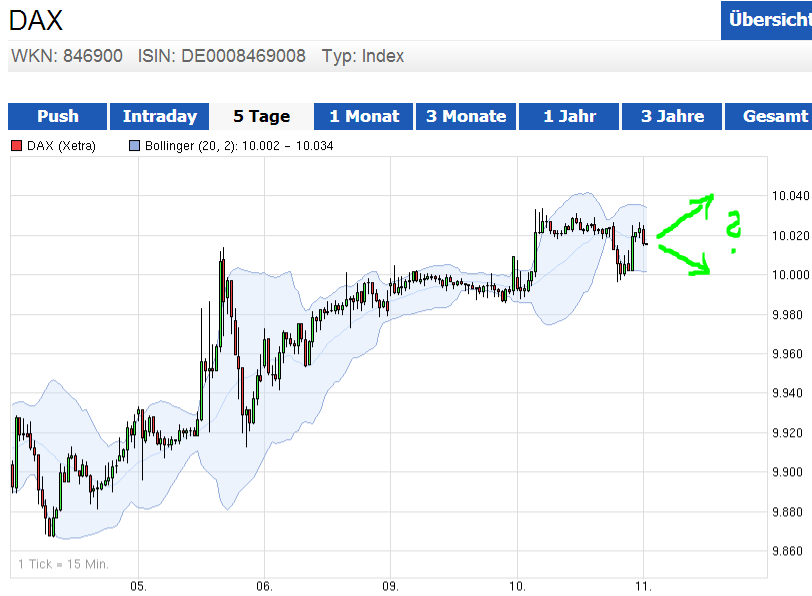Click the WKN: 846900 text
Screen dimensions: 812x596
pos(67,56)
